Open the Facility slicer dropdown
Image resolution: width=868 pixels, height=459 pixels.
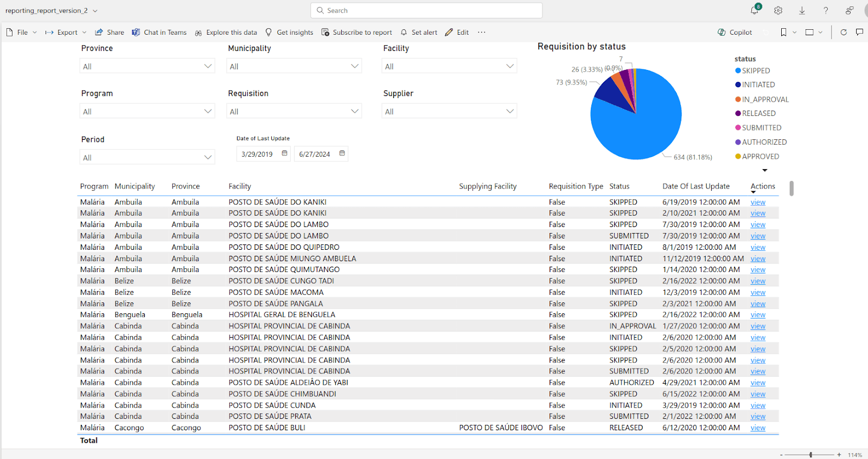coord(449,66)
